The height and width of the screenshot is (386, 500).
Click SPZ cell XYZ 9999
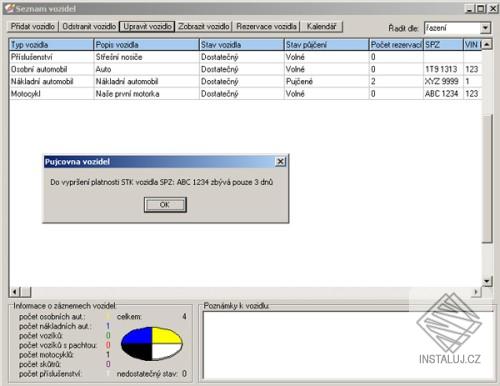coord(443,81)
